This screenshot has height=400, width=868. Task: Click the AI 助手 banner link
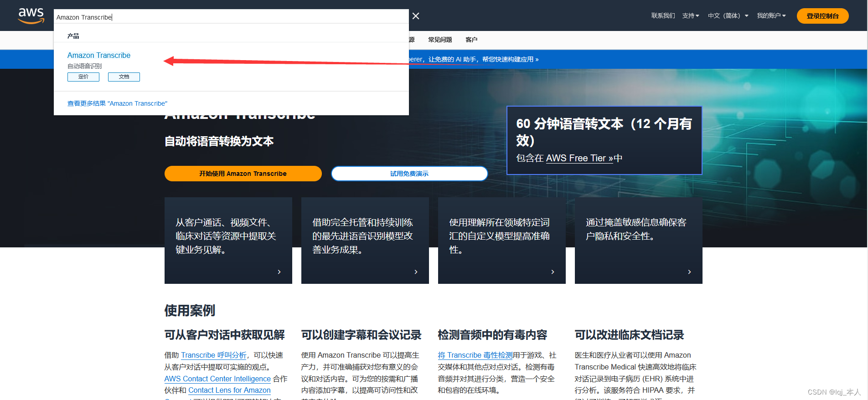point(473,59)
